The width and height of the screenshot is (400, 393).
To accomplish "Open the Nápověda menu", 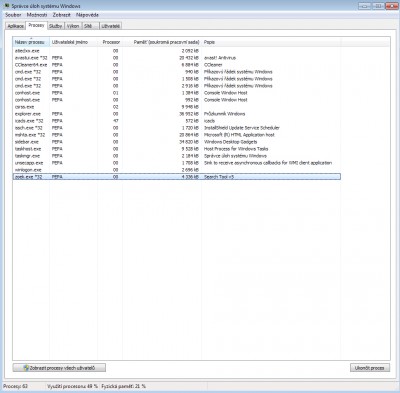I will (87, 15).
